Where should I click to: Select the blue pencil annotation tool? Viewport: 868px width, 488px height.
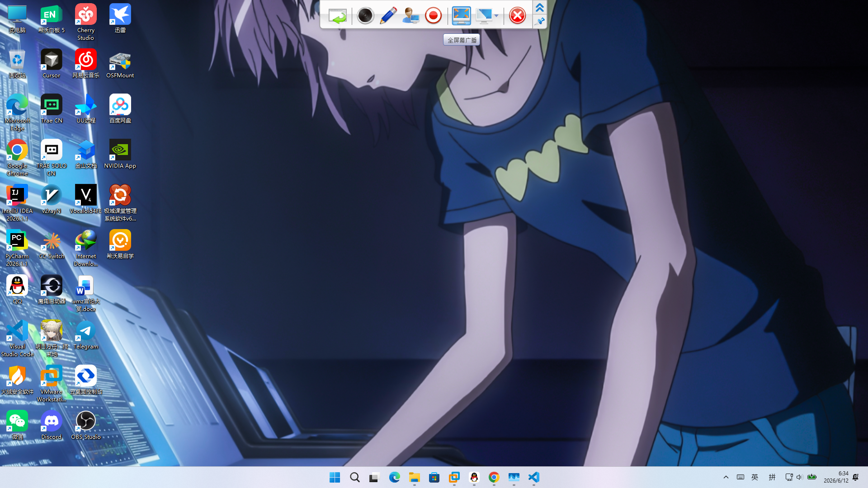pyautogui.click(x=388, y=16)
